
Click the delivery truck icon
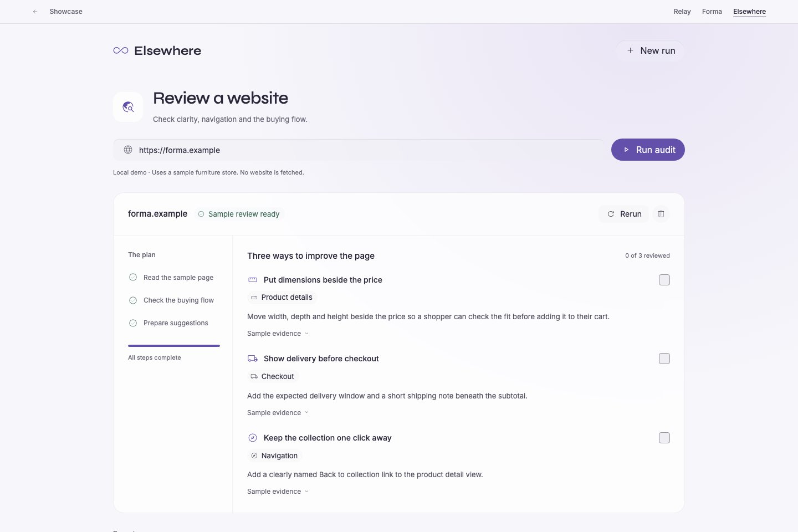(253, 359)
